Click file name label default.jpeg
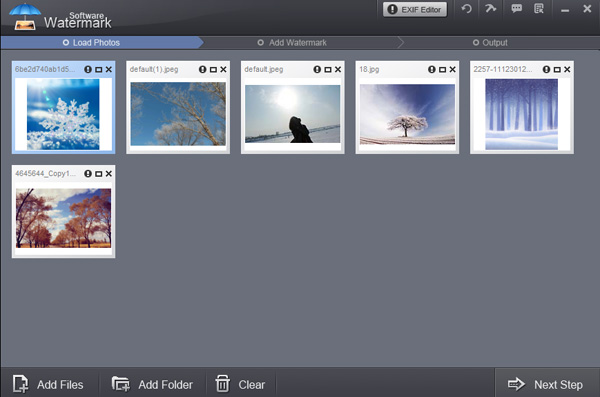Viewport: 600px width, 397px height. 264,69
